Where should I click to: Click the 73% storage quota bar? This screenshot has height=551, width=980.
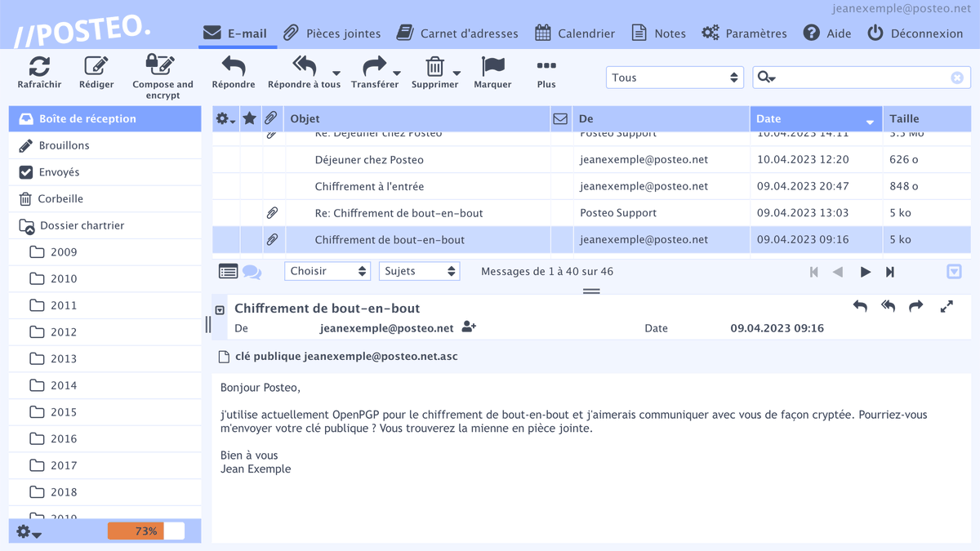point(146,531)
